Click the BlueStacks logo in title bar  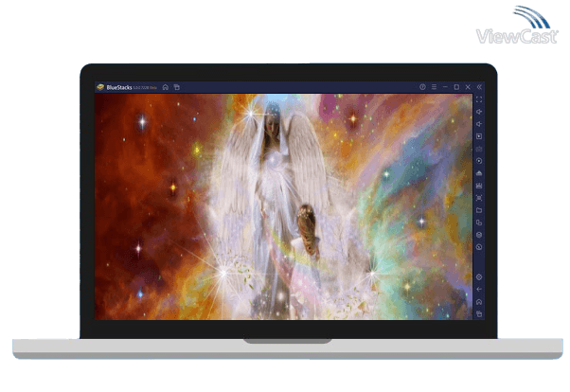(x=100, y=87)
